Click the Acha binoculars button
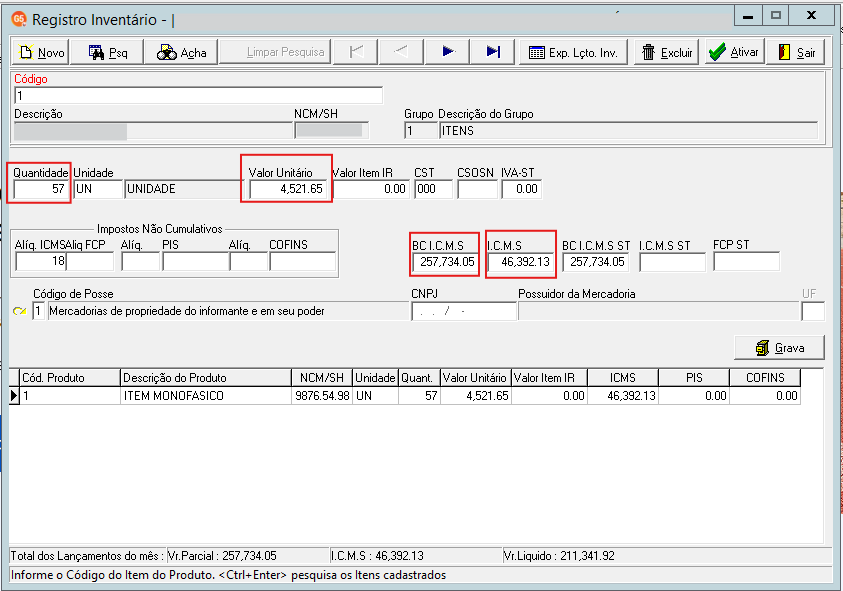 [181, 52]
